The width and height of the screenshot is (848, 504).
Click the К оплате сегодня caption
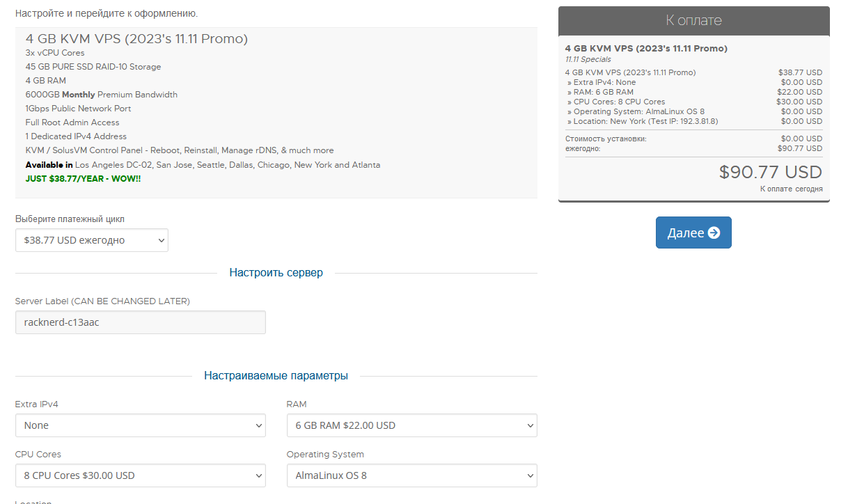click(x=791, y=189)
